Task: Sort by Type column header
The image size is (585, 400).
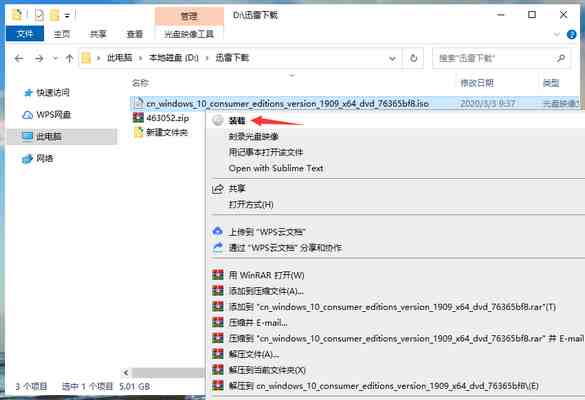Action: [x=551, y=83]
